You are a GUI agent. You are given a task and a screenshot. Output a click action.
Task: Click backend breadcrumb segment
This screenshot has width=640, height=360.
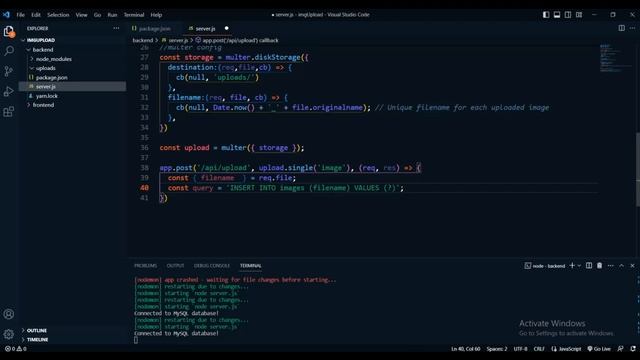pos(142,40)
